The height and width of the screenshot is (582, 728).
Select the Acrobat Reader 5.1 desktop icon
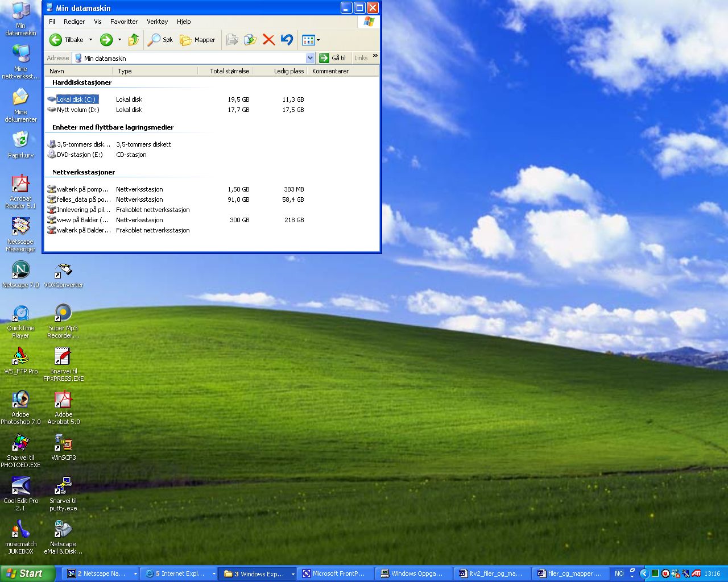[21, 192]
